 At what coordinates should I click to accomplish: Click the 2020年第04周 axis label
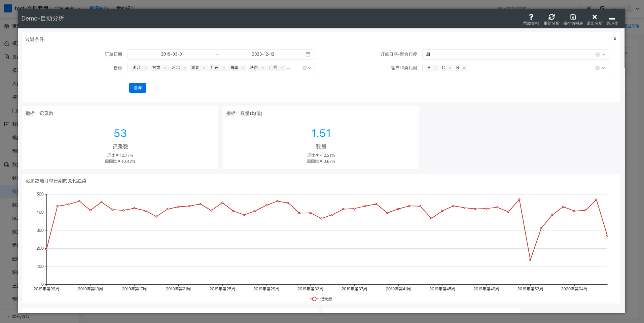click(574, 289)
